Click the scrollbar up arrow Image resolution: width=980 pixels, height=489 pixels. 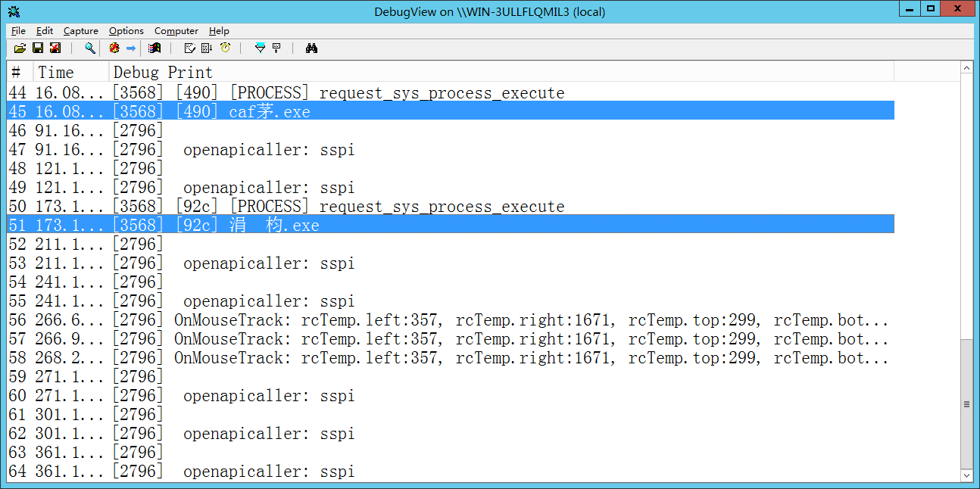click(966, 68)
